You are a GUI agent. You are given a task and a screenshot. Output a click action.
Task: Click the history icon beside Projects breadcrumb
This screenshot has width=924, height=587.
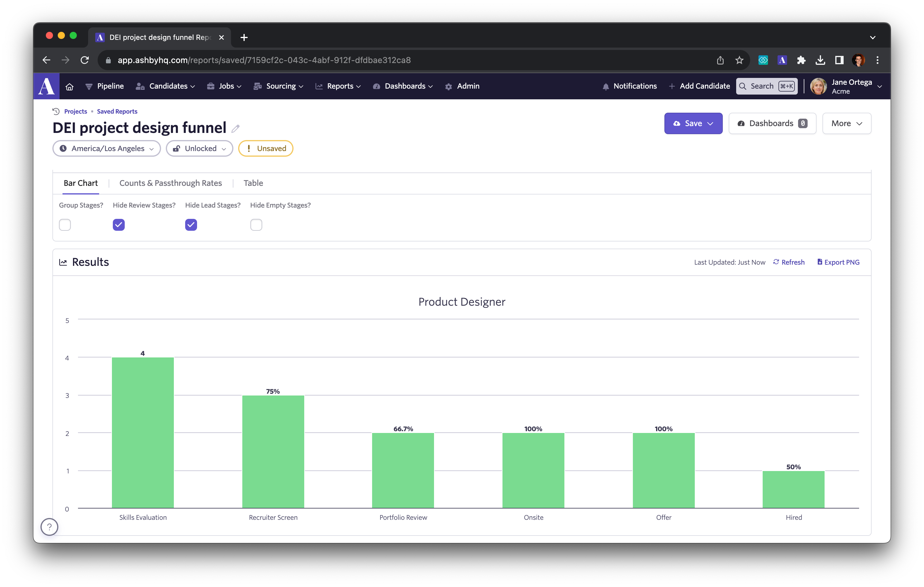pos(56,111)
